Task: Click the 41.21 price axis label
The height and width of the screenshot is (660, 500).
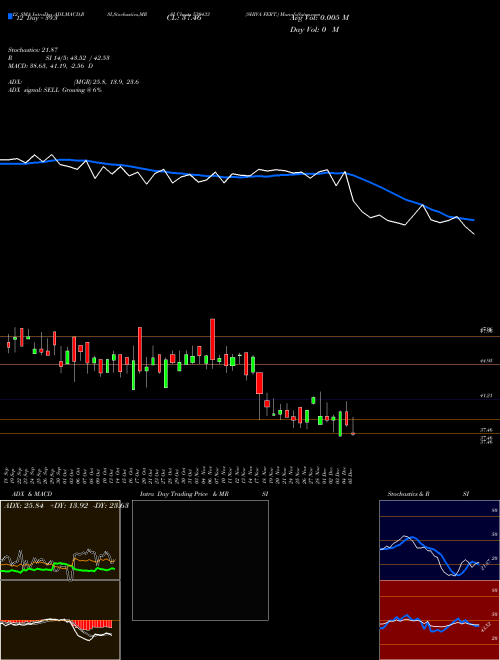Action: (486, 396)
